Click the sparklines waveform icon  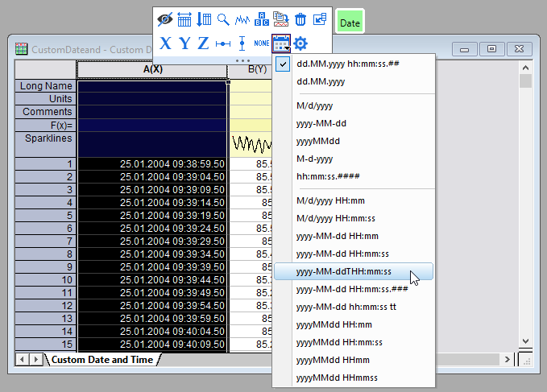242,20
